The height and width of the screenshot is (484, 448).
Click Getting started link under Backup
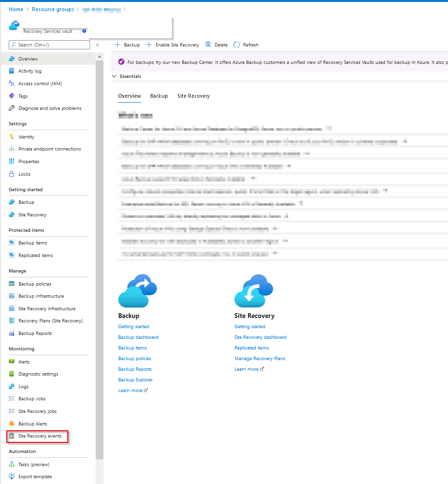(134, 327)
